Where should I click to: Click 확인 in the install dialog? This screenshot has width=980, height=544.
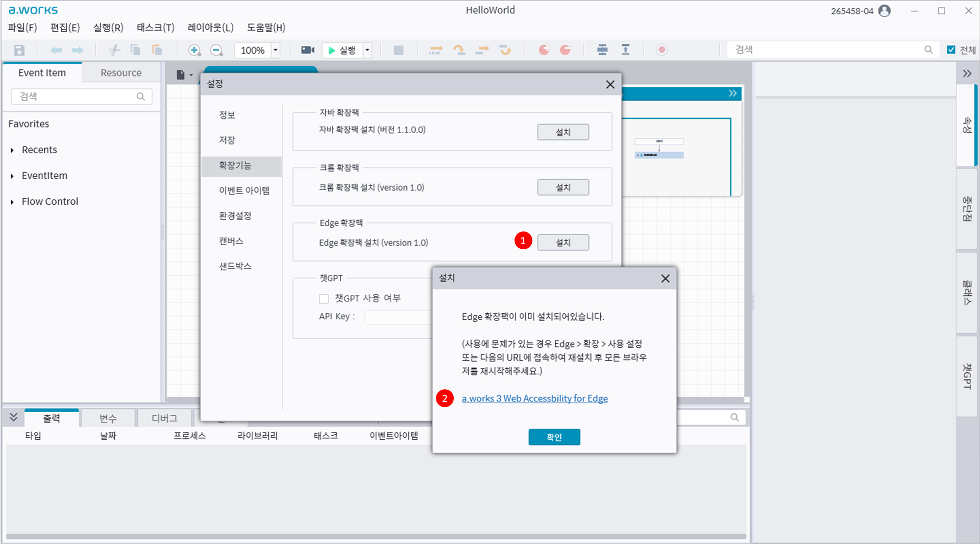(x=554, y=437)
